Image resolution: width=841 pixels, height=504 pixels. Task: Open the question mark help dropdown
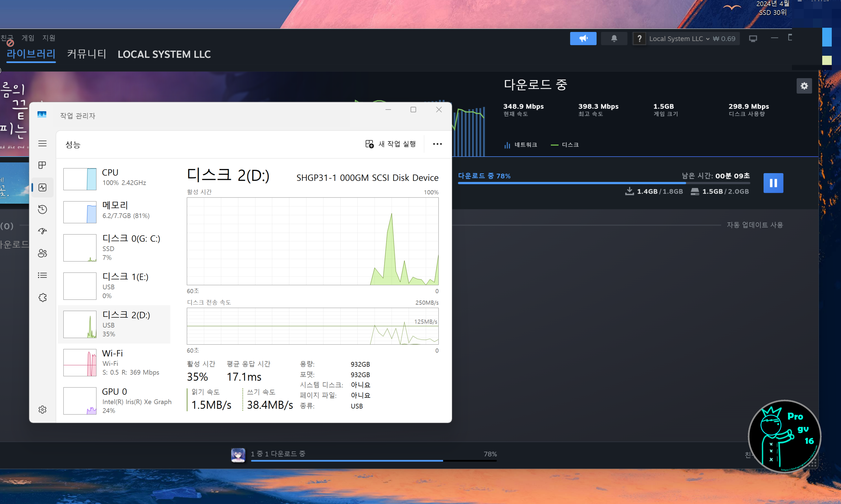pos(639,38)
